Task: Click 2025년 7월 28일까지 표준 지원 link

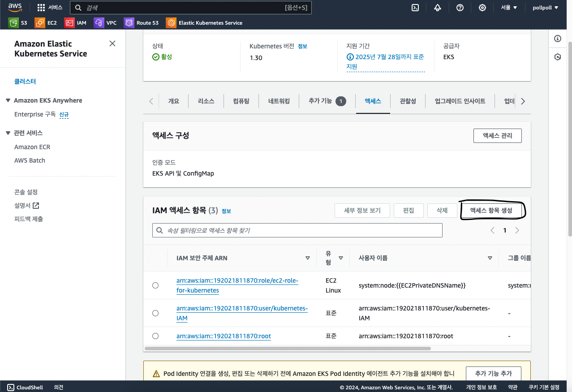Action: pos(385,62)
